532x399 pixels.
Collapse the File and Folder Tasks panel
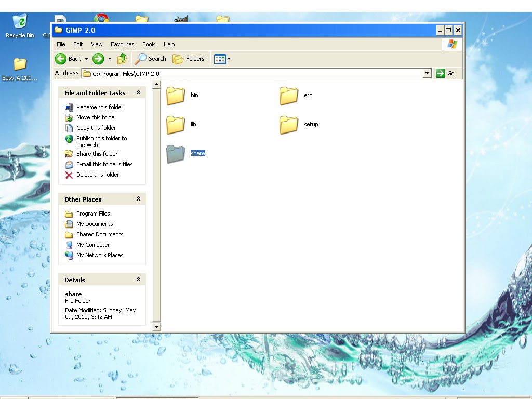pyautogui.click(x=138, y=92)
